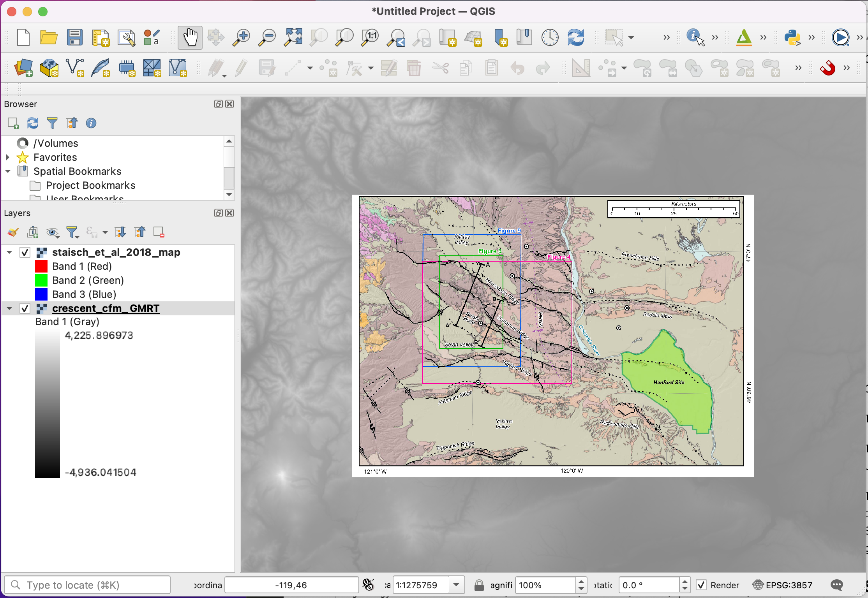Select Project Bookmarks in browser
Screen dimensions: 868x598
tap(90, 185)
